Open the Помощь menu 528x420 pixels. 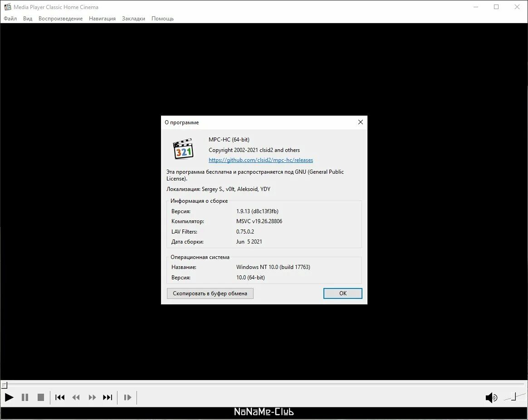pos(163,19)
